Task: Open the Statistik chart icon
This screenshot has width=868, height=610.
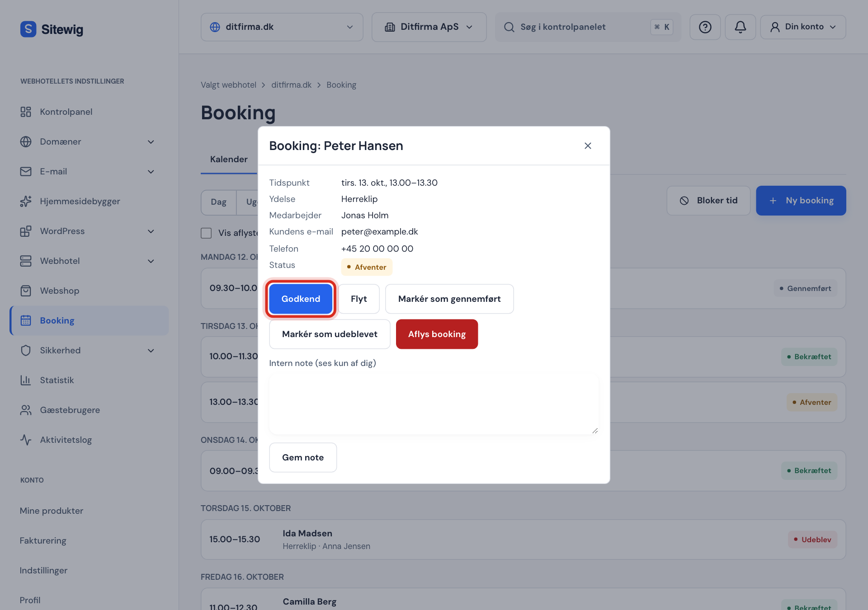Action: [x=26, y=380]
